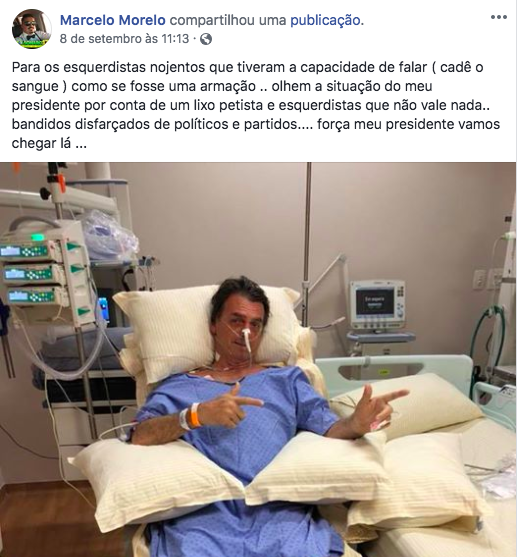517x557 pixels.
Task: Click the orange wristband in the photo
Action: (x=195, y=415)
